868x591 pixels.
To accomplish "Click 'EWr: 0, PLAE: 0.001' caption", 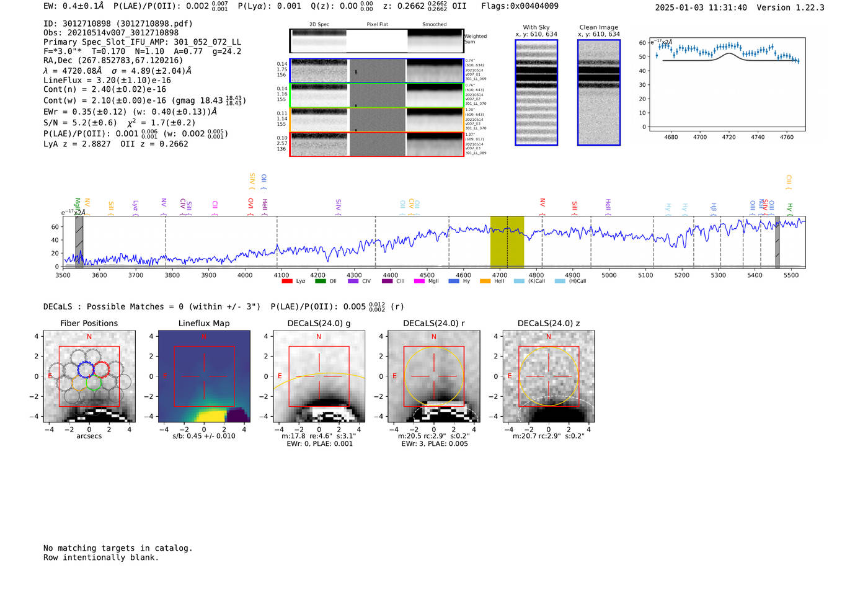I will coord(319,444).
